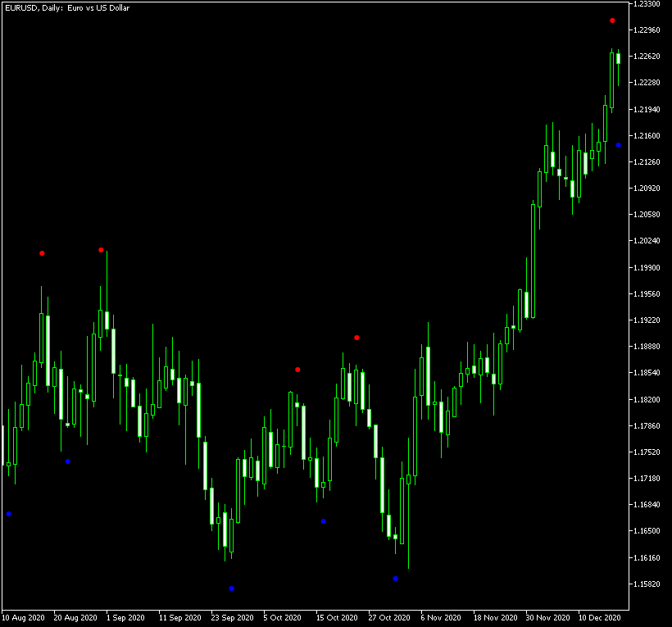
Task: Click the red dot near the 1.22960 level
Action: (612, 20)
